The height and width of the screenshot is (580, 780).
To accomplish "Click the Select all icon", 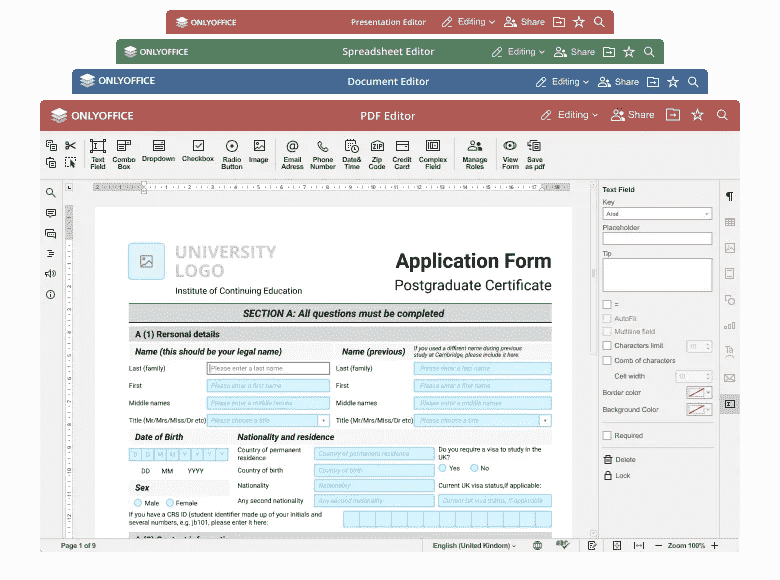I will (70, 163).
